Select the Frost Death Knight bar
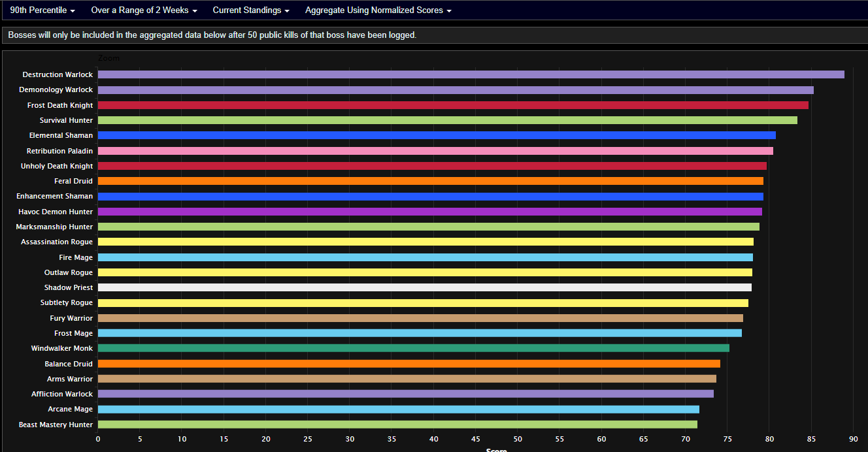 click(453, 105)
